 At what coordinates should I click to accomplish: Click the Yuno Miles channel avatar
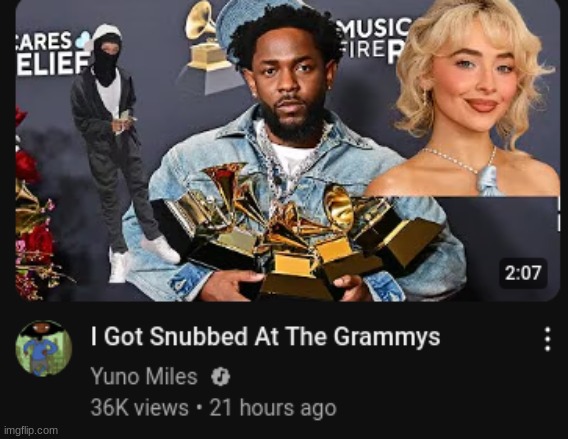click(x=43, y=348)
